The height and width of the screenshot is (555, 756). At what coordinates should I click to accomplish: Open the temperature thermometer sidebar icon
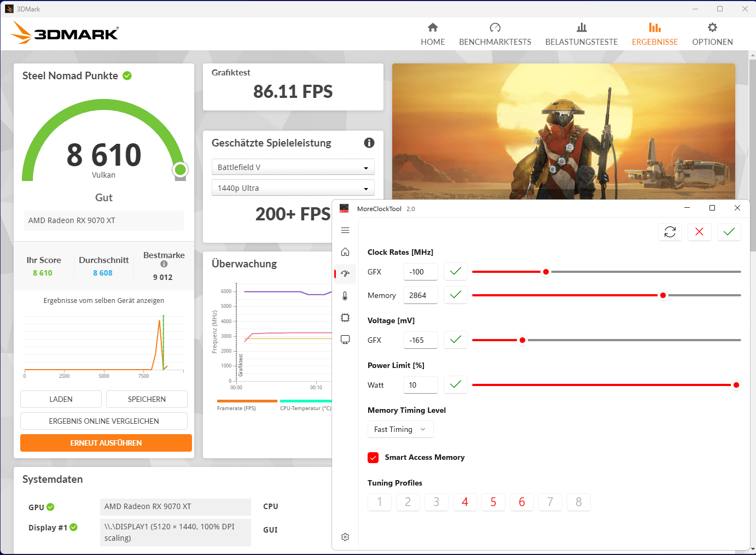click(x=345, y=296)
